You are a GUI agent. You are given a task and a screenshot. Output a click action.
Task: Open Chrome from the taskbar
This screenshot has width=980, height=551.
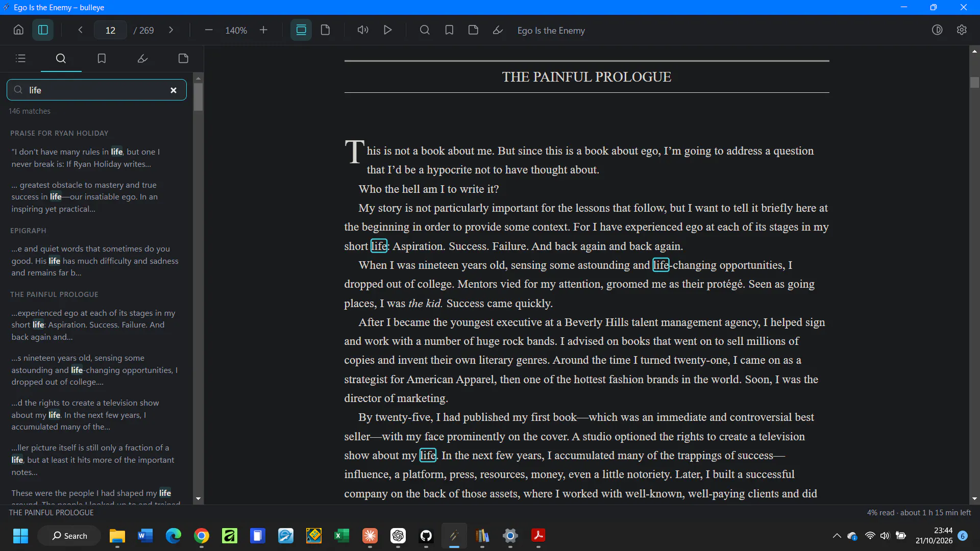[202, 536]
